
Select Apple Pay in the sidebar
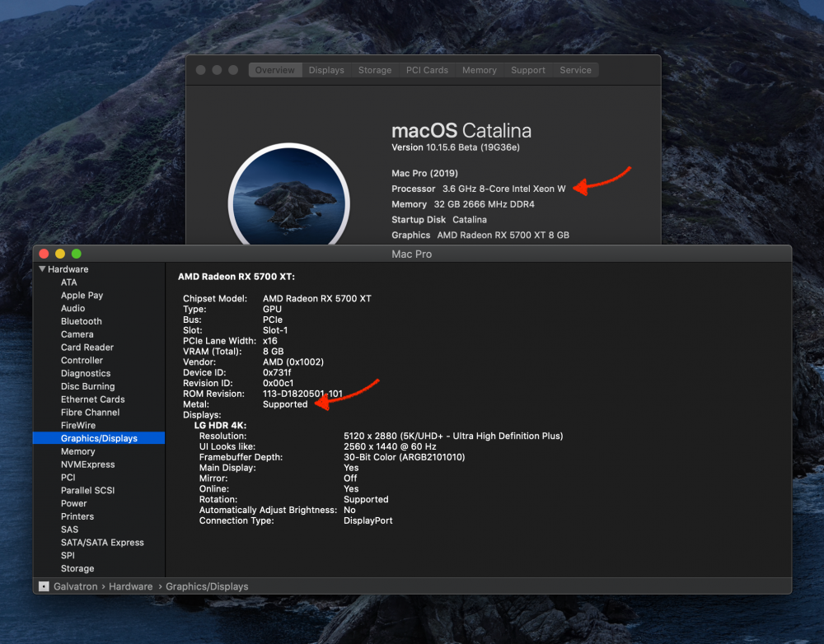point(82,295)
